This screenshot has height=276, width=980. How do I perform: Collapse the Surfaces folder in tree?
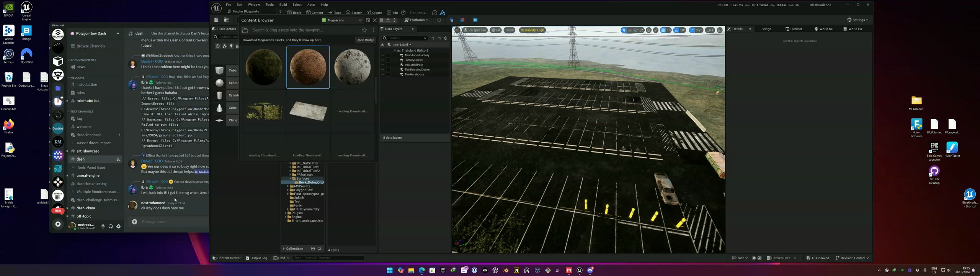290,179
